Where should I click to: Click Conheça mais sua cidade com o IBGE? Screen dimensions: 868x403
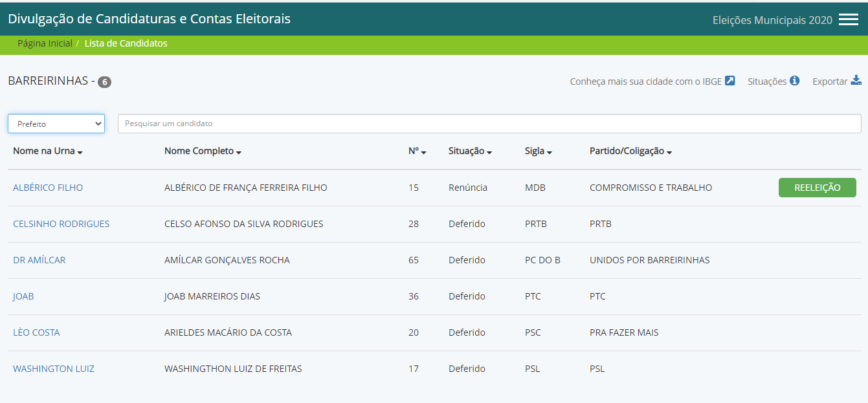(x=646, y=82)
